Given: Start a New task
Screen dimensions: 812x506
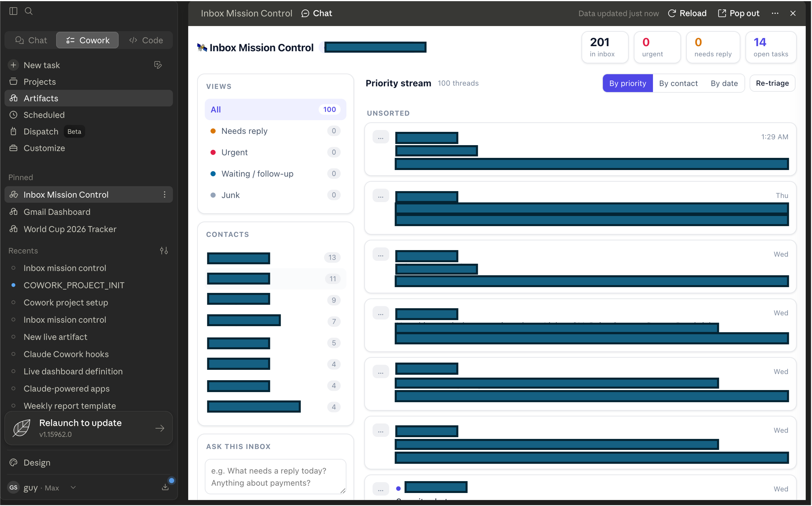Looking at the screenshot, I should tap(42, 65).
